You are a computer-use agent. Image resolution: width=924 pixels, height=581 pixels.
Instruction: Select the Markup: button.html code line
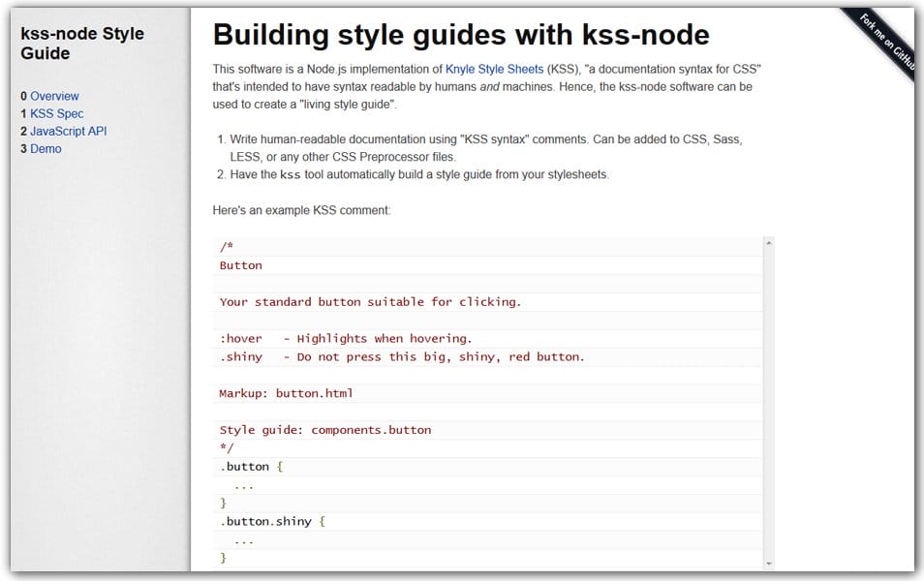[x=286, y=393]
